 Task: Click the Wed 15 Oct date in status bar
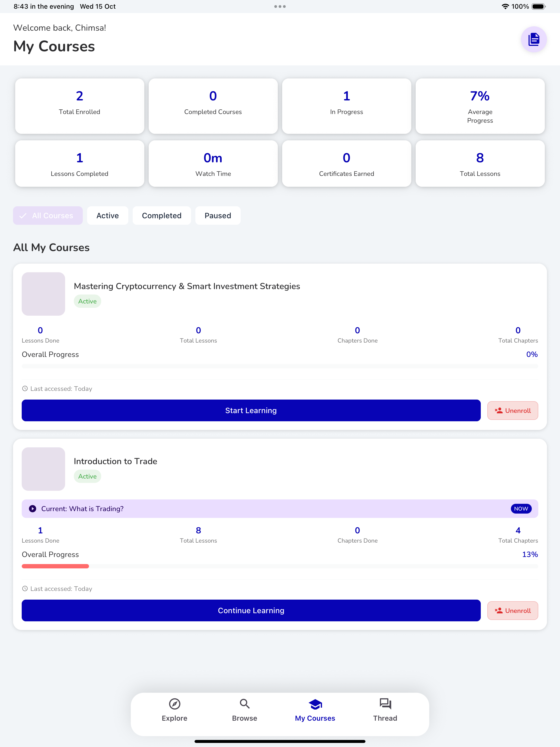point(98,7)
